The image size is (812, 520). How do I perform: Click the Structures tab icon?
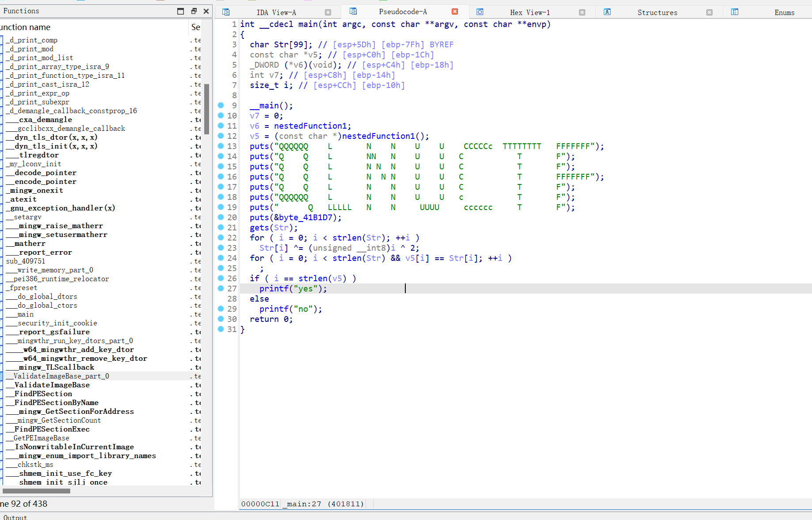coord(607,12)
